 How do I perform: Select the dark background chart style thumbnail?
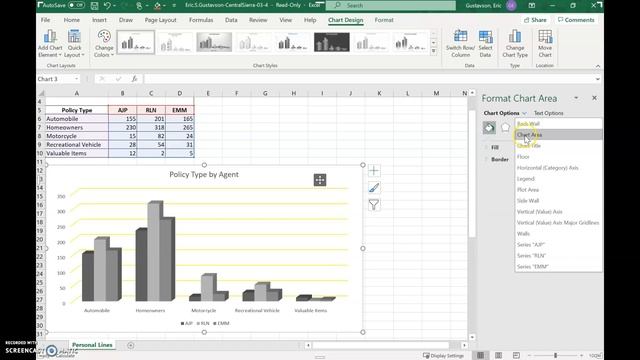click(x=331, y=42)
